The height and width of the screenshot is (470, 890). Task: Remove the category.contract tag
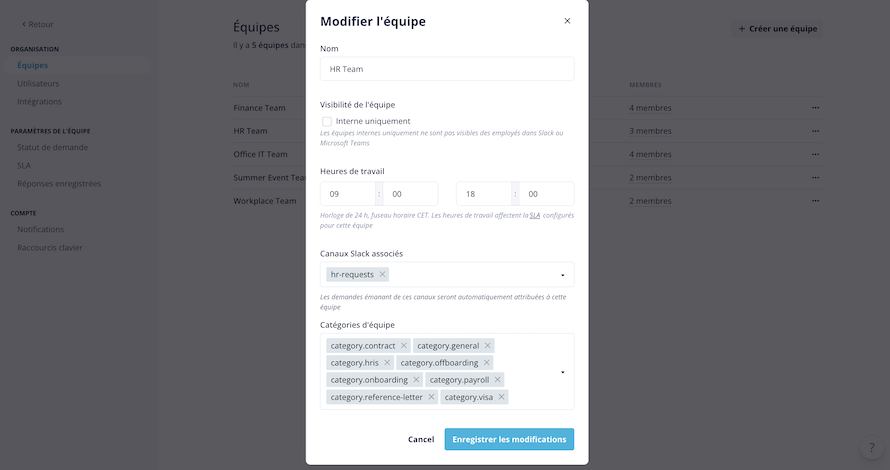[x=404, y=346]
